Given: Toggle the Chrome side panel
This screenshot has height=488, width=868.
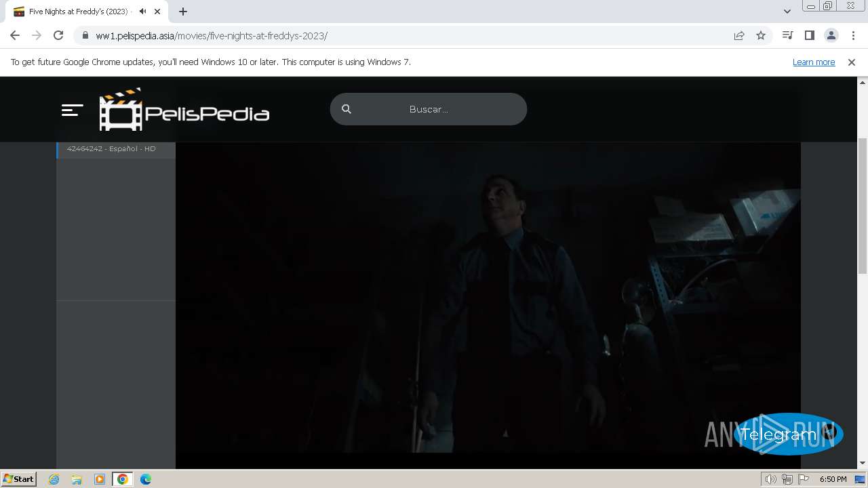Looking at the screenshot, I should pos(809,35).
